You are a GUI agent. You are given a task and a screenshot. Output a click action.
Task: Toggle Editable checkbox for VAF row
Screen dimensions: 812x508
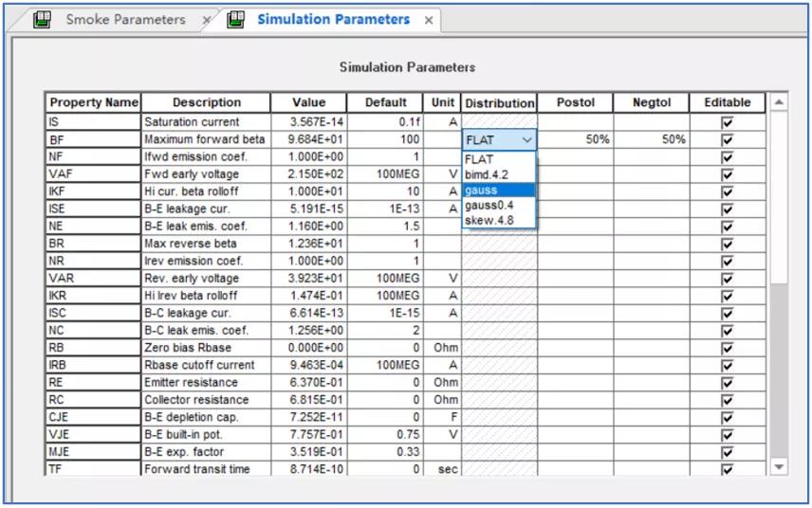click(x=727, y=174)
